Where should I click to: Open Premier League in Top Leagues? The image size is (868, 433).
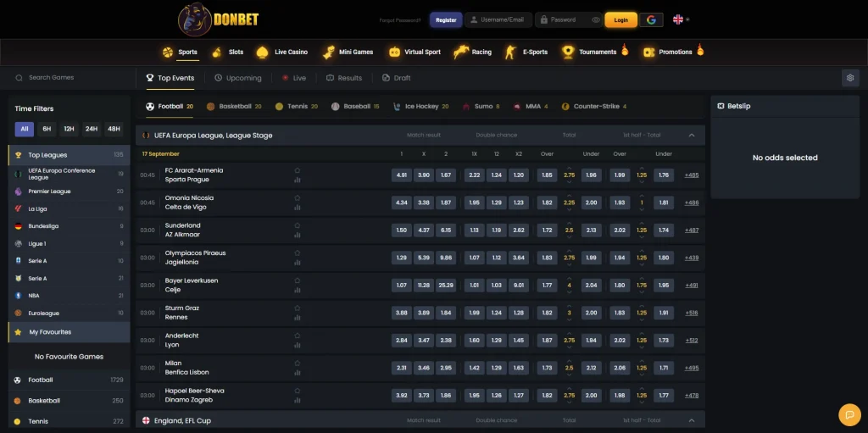click(x=70, y=191)
